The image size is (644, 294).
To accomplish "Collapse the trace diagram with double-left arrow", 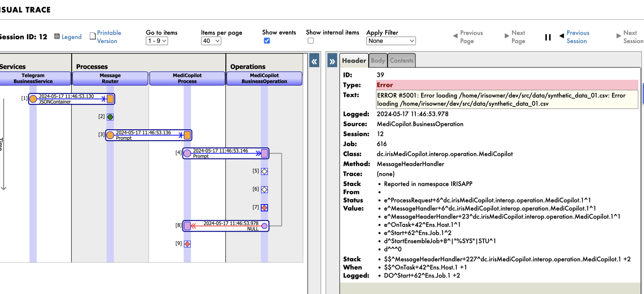I will [314, 62].
